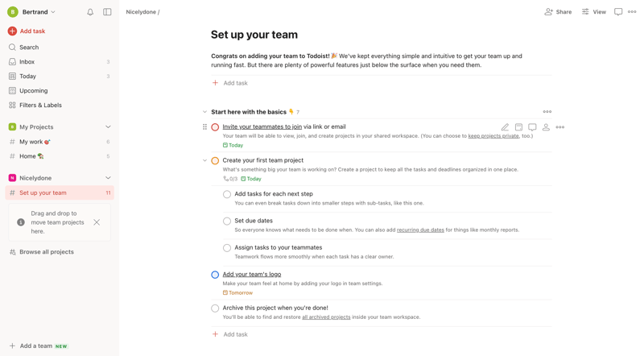This screenshot has height=356, width=644.
Task: Click Add task at bottom of section
Action: tap(230, 334)
